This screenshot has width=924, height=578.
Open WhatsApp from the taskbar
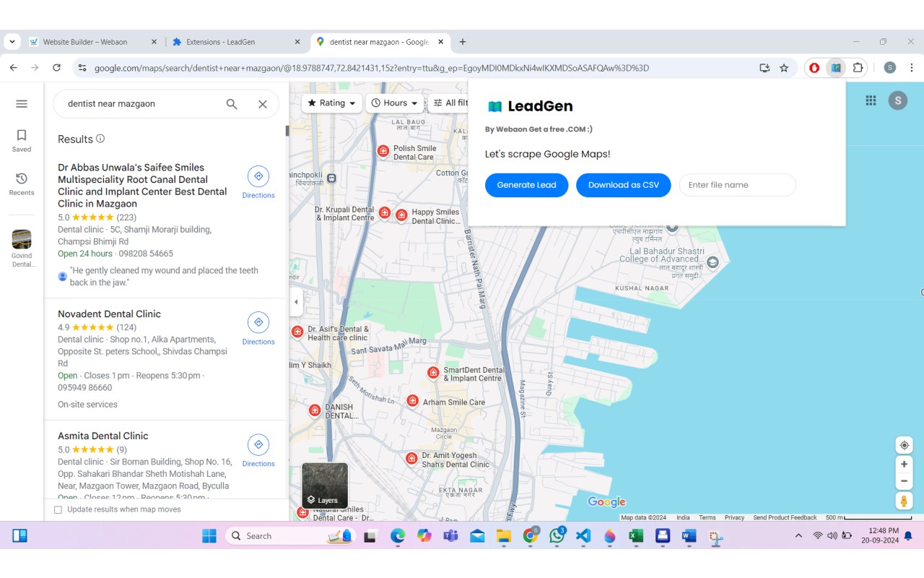pyautogui.click(x=557, y=536)
